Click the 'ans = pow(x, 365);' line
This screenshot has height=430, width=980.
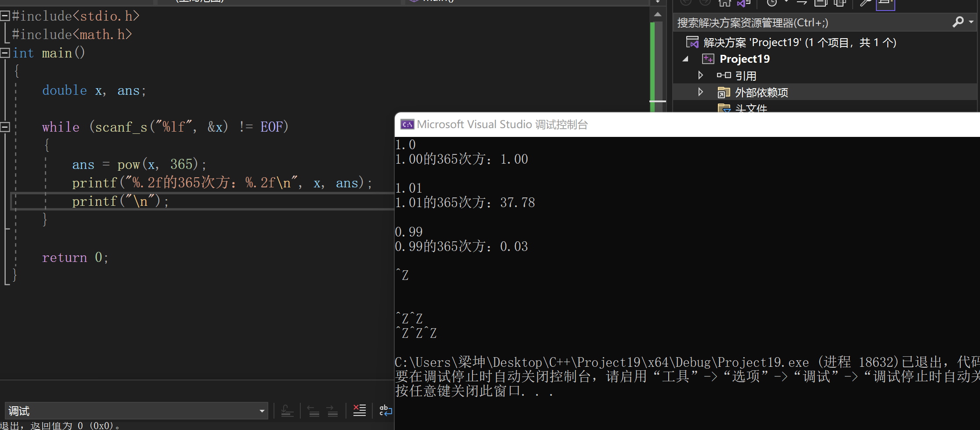[x=139, y=165]
